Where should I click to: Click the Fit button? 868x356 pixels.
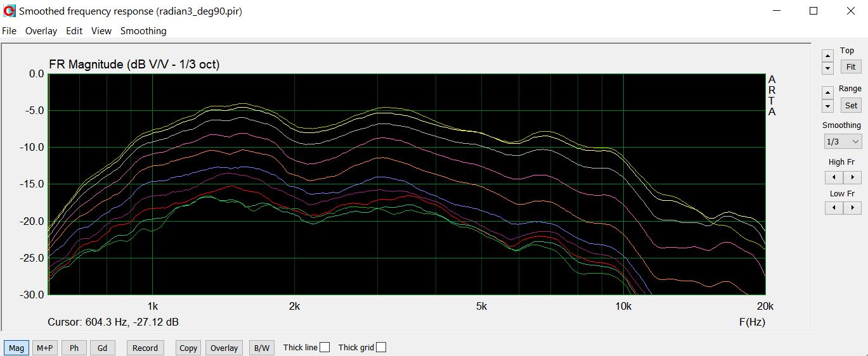pyautogui.click(x=851, y=67)
